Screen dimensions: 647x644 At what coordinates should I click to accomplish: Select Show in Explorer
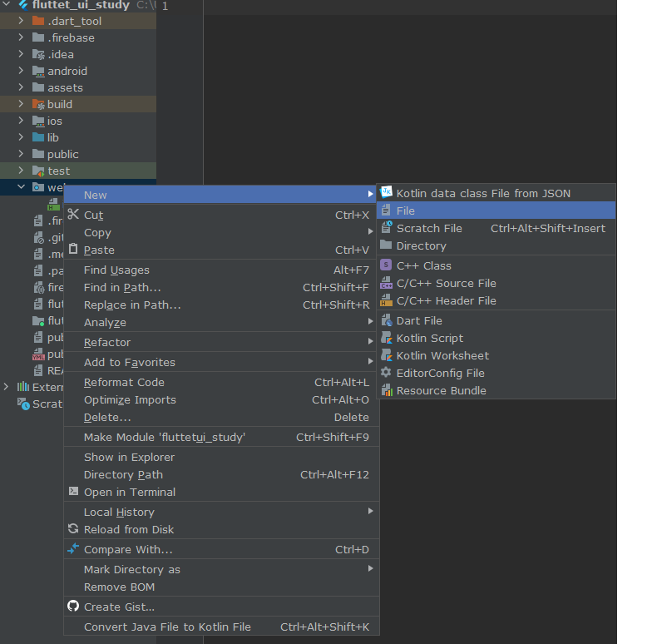221,457
